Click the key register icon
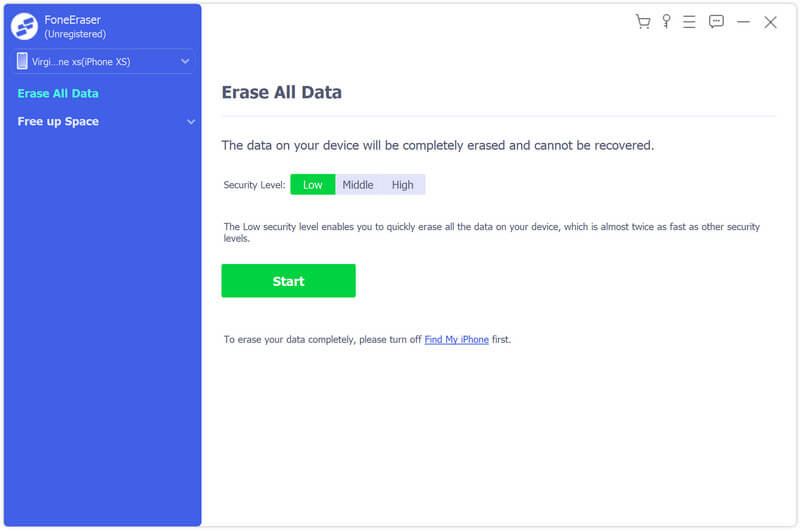The height and width of the screenshot is (530, 800). pyautogui.click(x=666, y=22)
